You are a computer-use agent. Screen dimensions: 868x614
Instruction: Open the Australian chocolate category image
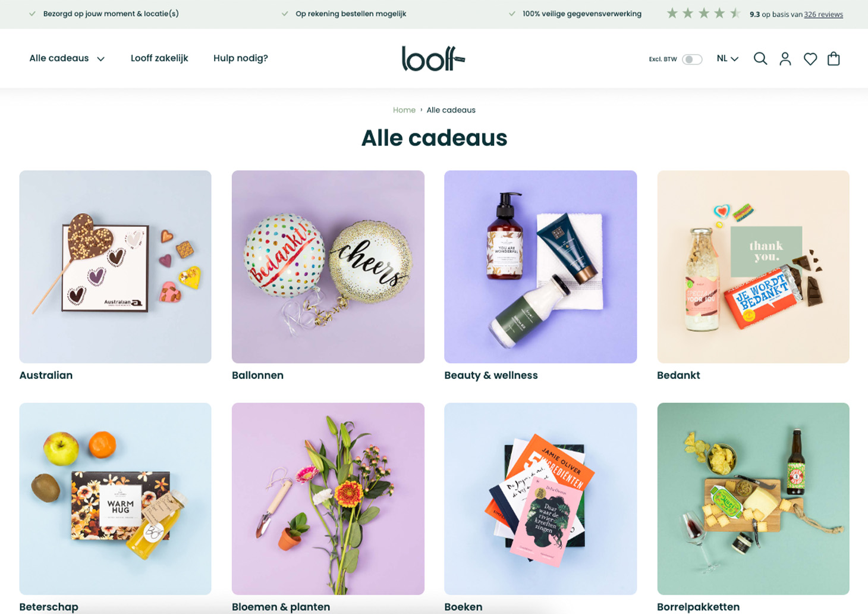tap(115, 267)
